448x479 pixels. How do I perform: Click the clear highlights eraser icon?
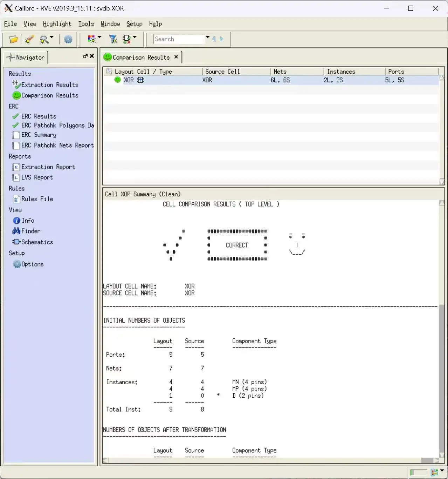point(29,39)
